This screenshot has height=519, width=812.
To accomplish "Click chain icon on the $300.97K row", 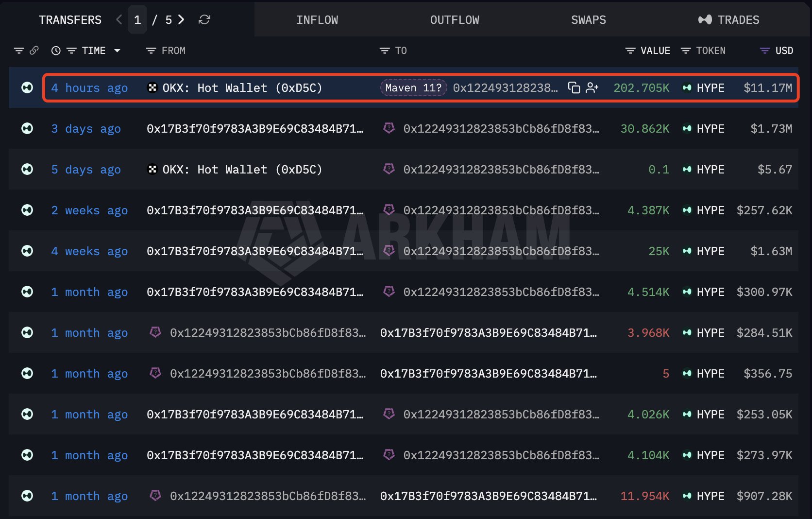I will tap(27, 292).
